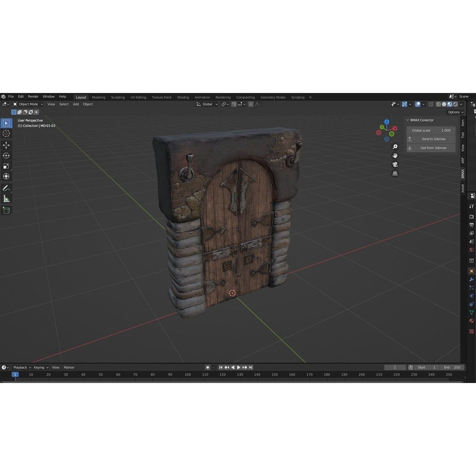Collapse the BMAX Conector panel
This screenshot has height=476, width=476.
pyautogui.click(x=407, y=120)
